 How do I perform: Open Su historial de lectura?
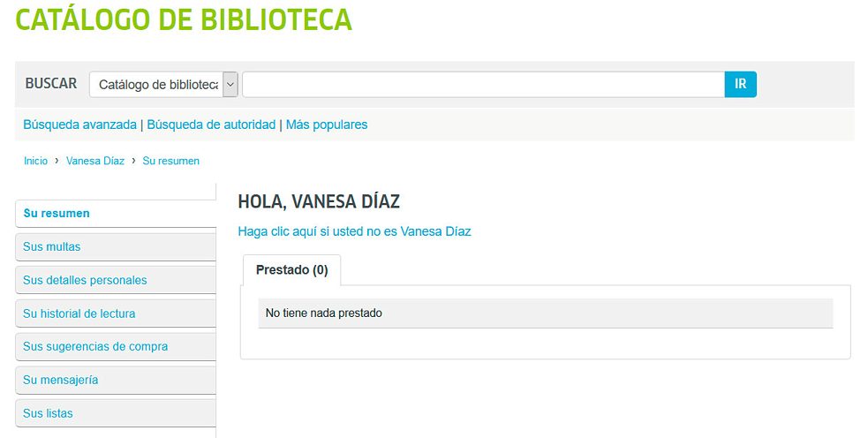click(116, 313)
